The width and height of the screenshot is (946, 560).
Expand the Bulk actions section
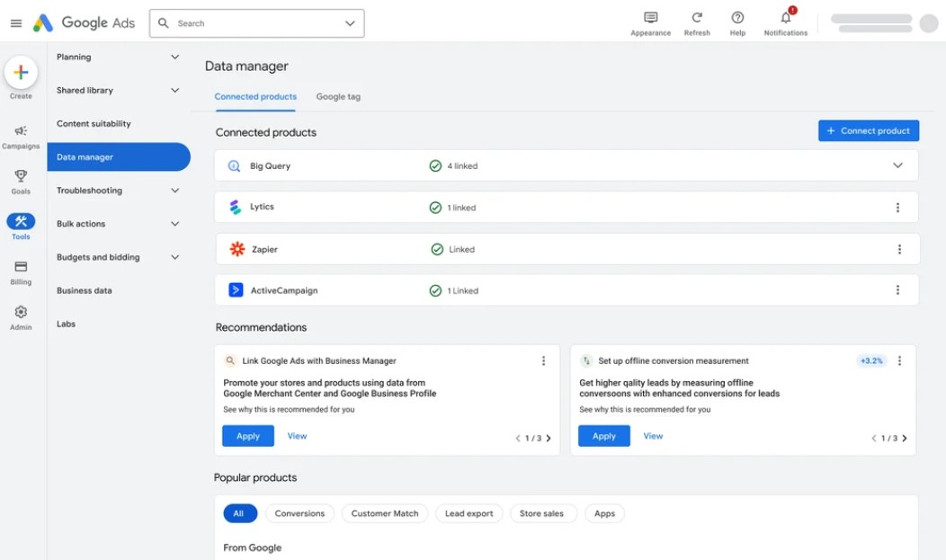[x=175, y=224]
